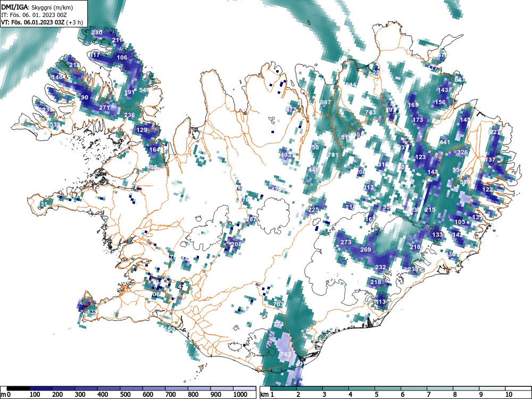This screenshot has height=399, width=532.
Task: Click the visibility value "208" on the map
Action: (x=236, y=244)
